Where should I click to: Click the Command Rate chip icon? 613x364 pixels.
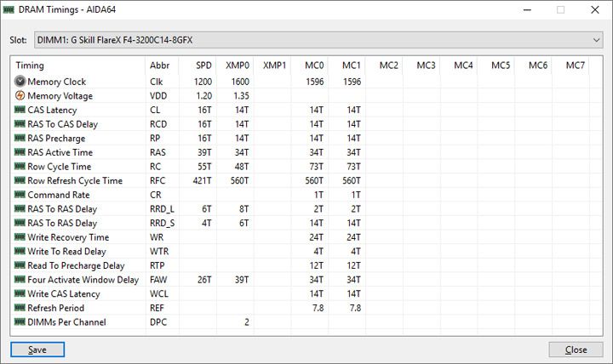click(x=20, y=195)
